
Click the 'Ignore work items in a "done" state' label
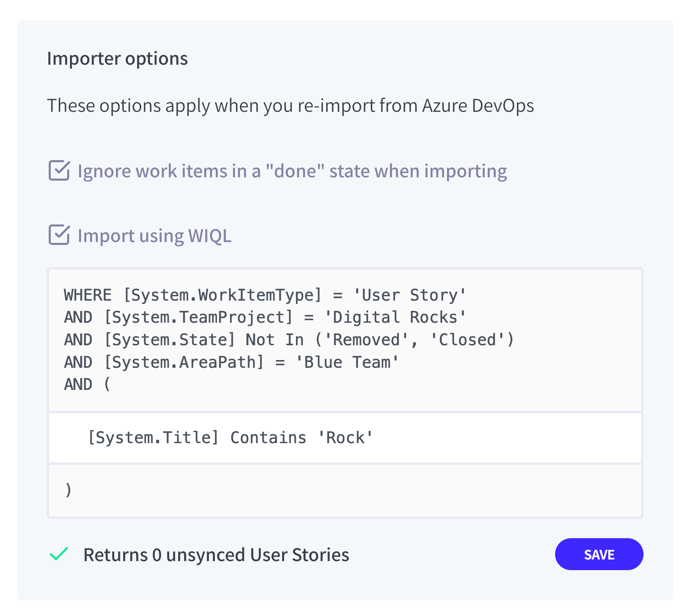tap(292, 171)
